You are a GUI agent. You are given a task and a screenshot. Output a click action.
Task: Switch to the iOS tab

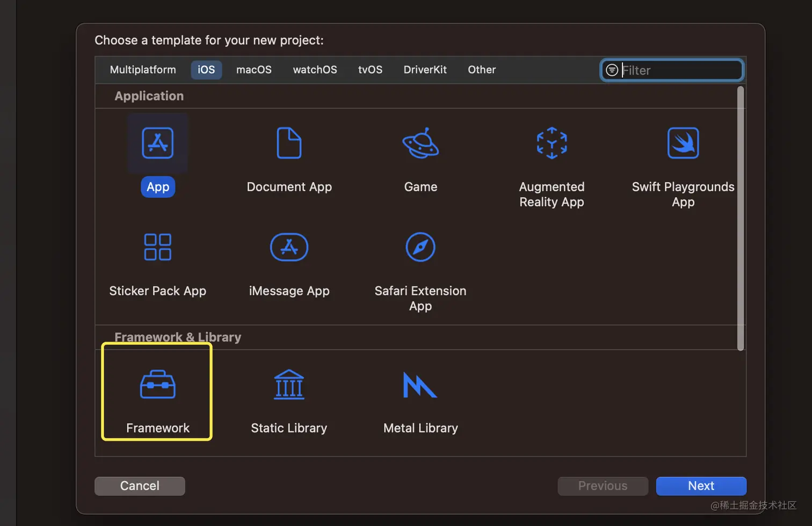click(x=206, y=70)
